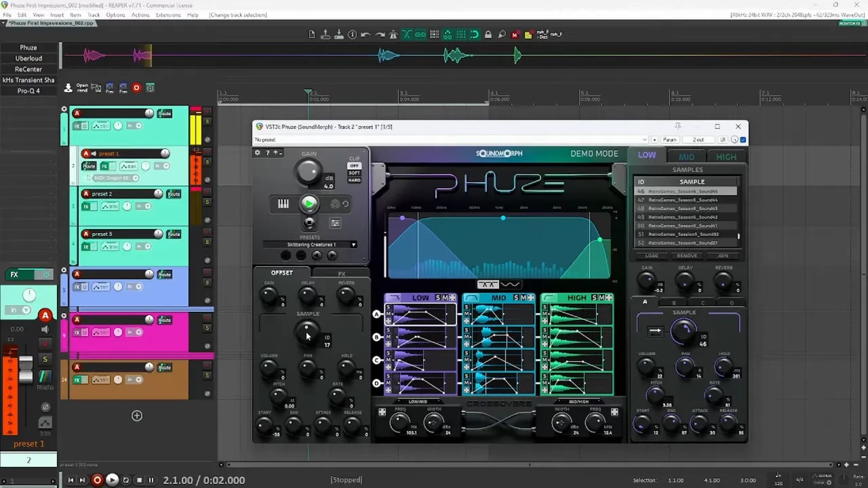Select the LOW band waveform row A
This screenshot has width=868, height=488.
[425, 314]
